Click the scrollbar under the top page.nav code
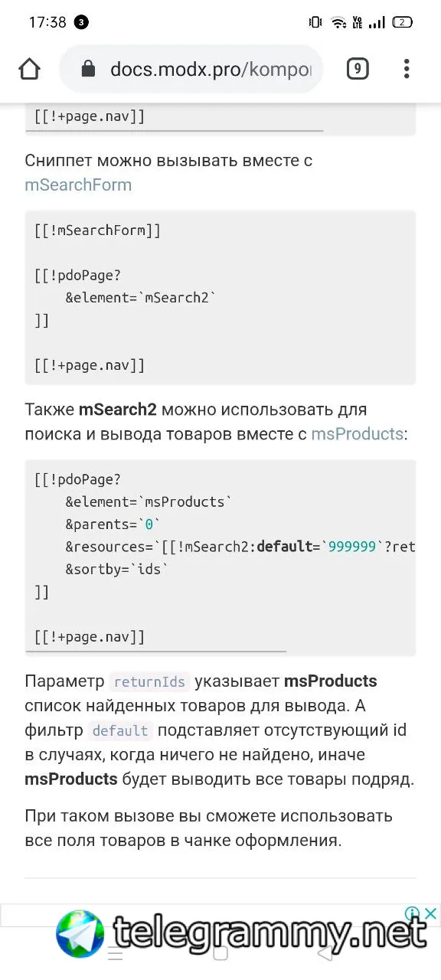 [175, 131]
